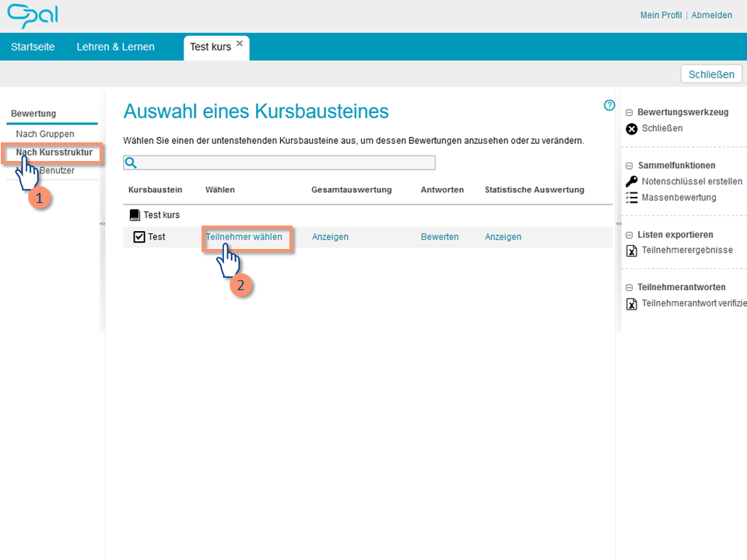The height and width of the screenshot is (560, 747).
Task: Click the Notenschlüssel key icon
Action: pos(631,181)
